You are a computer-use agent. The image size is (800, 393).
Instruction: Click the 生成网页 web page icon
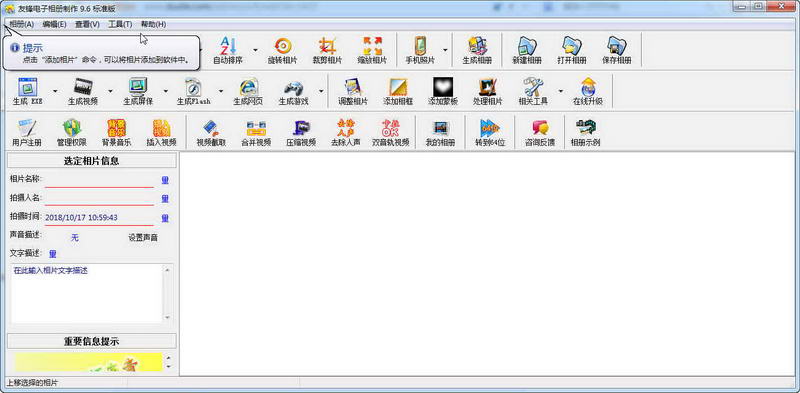click(248, 92)
